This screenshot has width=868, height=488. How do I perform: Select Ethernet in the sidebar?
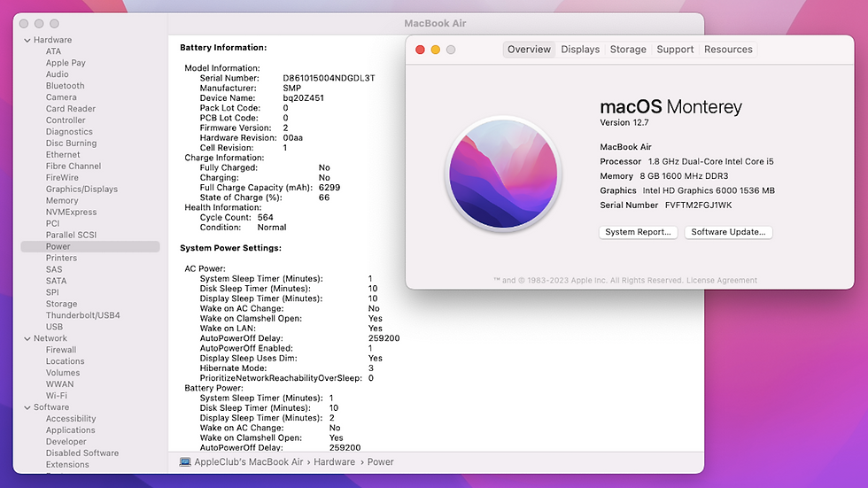coord(63,155)
